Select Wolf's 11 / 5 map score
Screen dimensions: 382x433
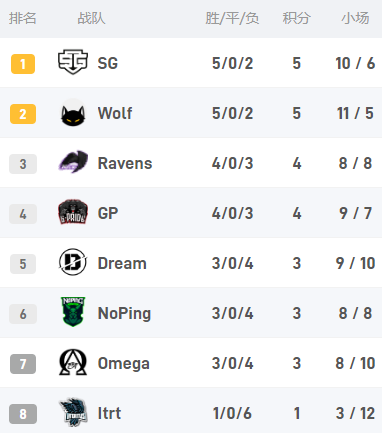point(355,113)
